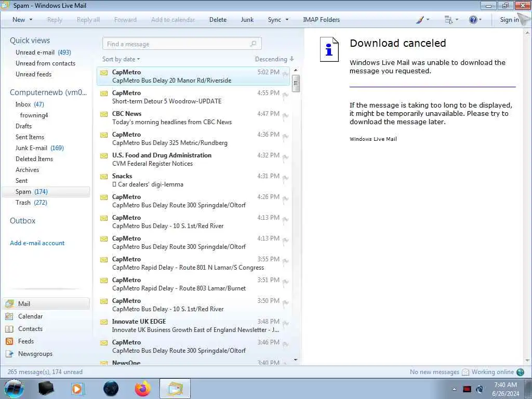Show hidden system tray icons arrow
This screenshot has height=399, width=532.
[x=454, y=389]
